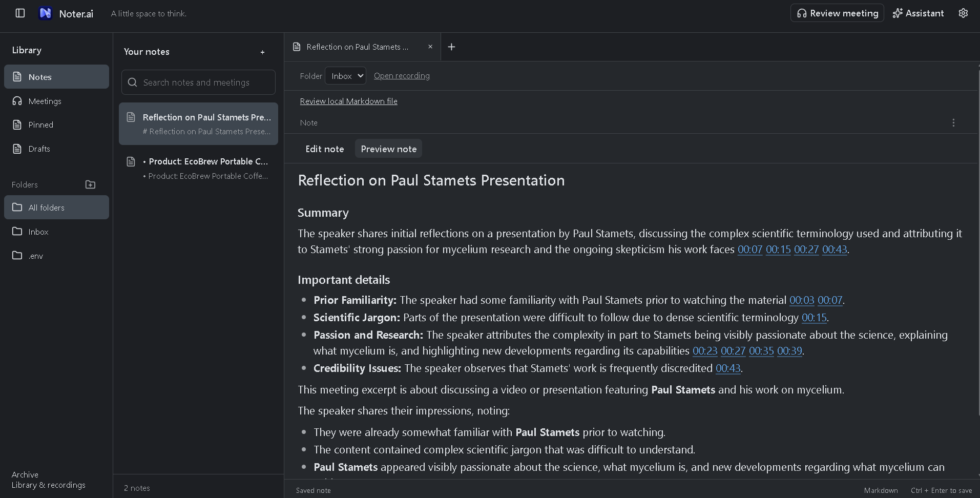The image size is (980, 498).
Task: Jump to 00:23 timestamp link
Action: click(705, 351)
